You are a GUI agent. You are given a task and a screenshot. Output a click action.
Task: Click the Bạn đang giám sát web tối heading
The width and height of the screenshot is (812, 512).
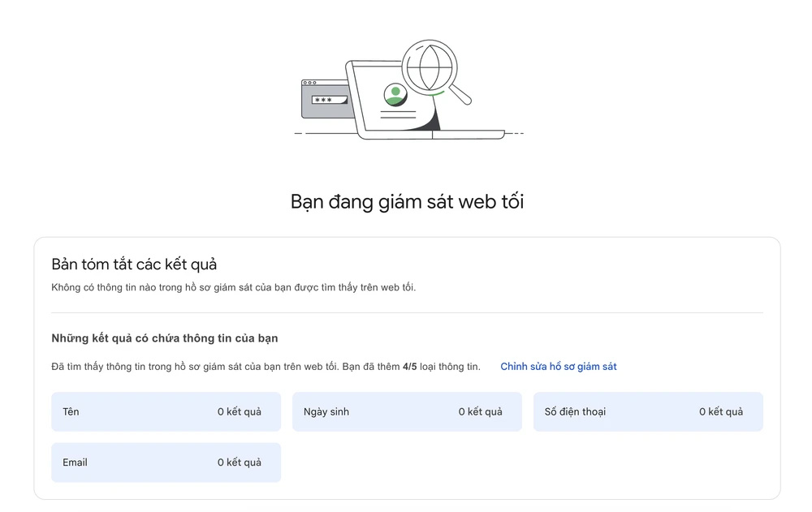(406, 201)
